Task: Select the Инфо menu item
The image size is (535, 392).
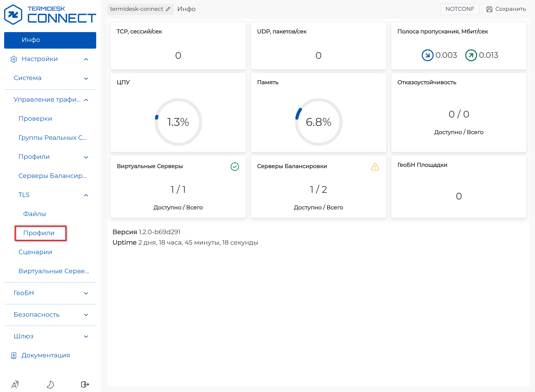Action: pyautogui.click(x=50, y=40)
